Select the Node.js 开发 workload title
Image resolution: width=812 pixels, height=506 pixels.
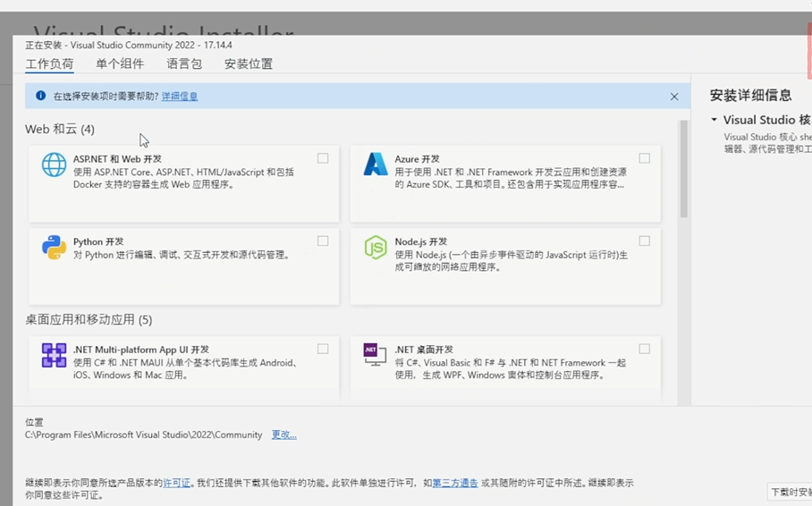point(421,241)
